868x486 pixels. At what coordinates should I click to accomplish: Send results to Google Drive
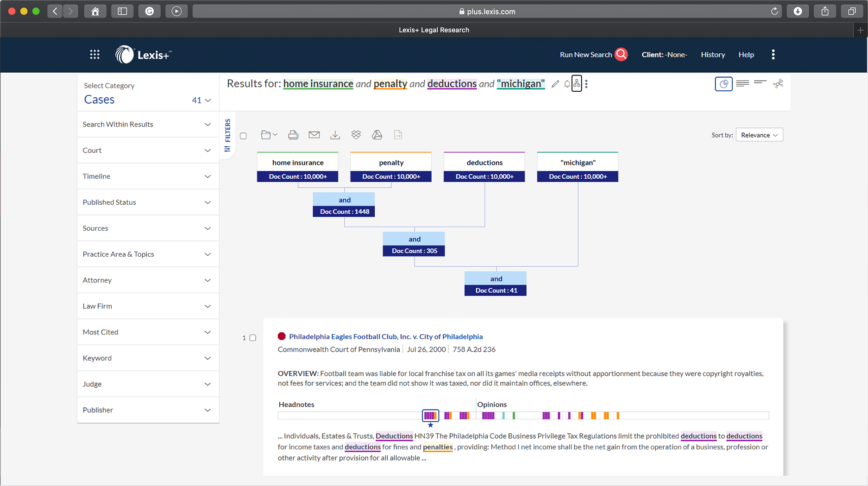[377, 135]
